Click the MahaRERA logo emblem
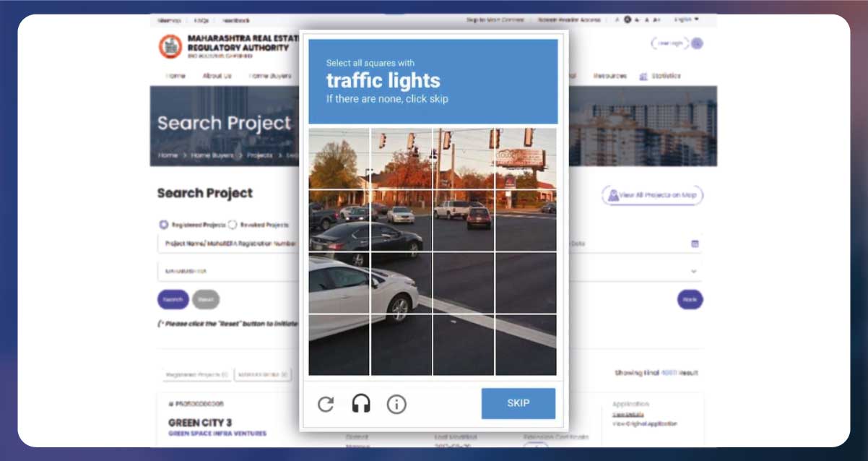The height and width of the screenshot is (461, 868). (x=170, y=46)
